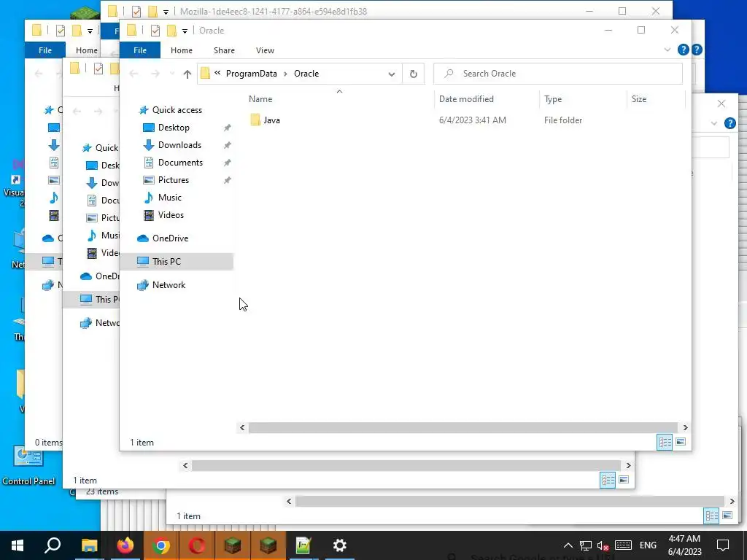Open first Minecraft block icon on taskbar
This screenshot has height=560, width=747.
click(x=233, y=545)
